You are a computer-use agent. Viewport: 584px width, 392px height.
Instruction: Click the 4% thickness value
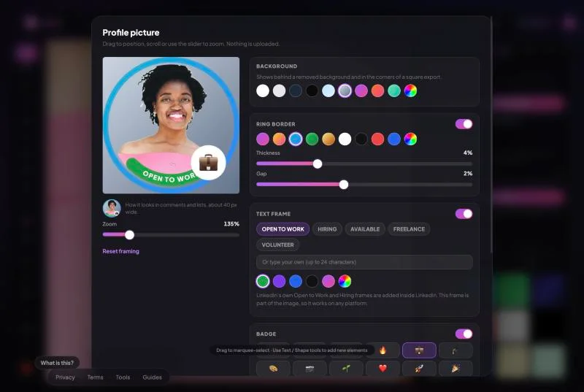pos(468,153)
